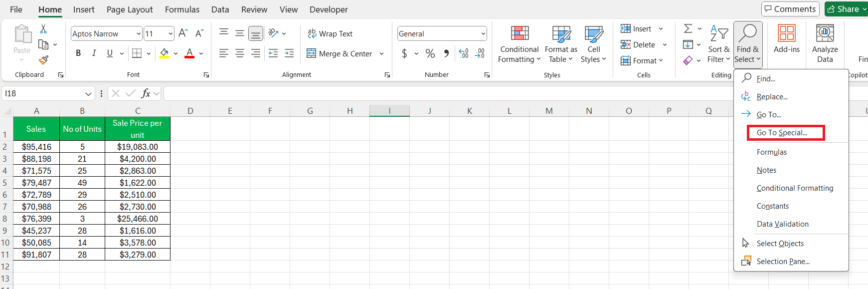
Task: Apply the yellow fill color
Action: tap(164, 53)
